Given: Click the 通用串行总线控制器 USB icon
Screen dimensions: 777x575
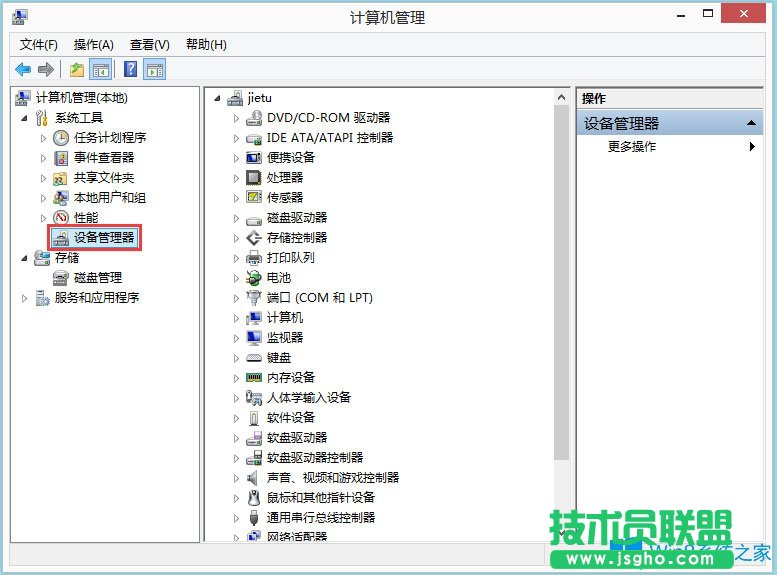Looking at the screenshot, I should pos(254,518).
